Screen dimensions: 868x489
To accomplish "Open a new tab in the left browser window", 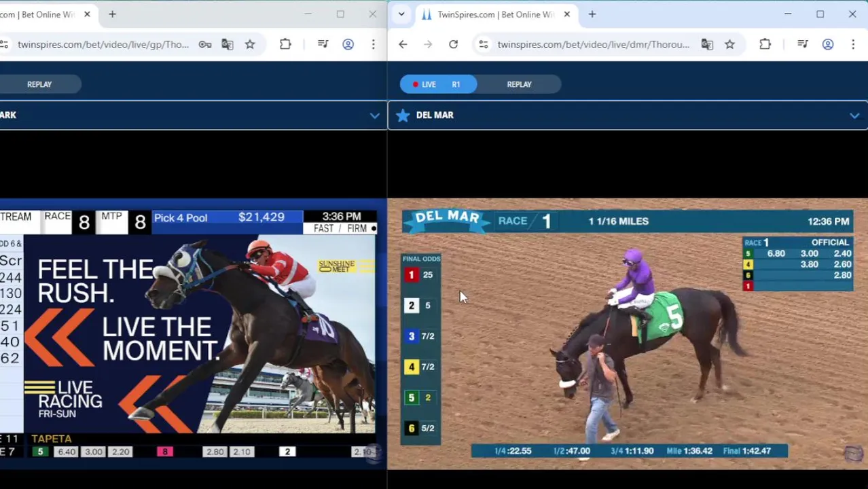I will 112,14.
